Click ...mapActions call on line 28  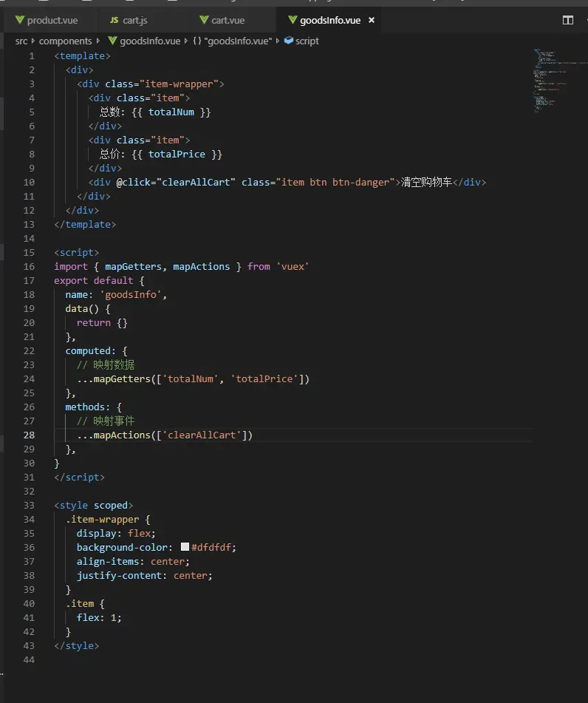165,435
